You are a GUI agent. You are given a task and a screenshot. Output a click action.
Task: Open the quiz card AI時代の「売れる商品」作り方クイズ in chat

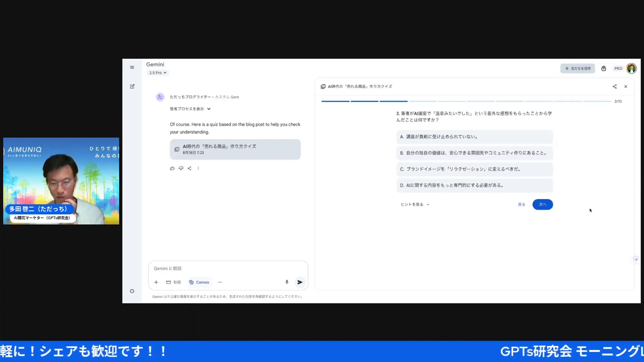coord(235,149)
